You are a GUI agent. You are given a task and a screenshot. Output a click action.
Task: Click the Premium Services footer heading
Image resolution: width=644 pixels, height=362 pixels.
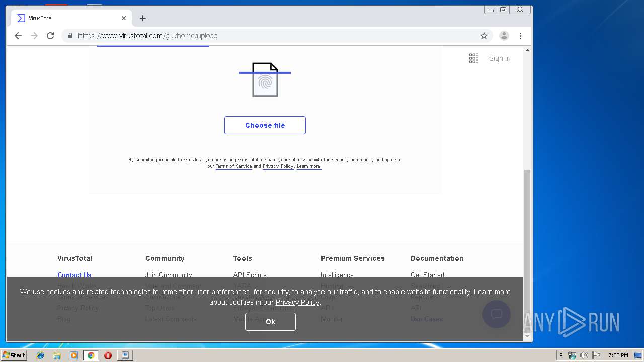[x=353, y=258]
